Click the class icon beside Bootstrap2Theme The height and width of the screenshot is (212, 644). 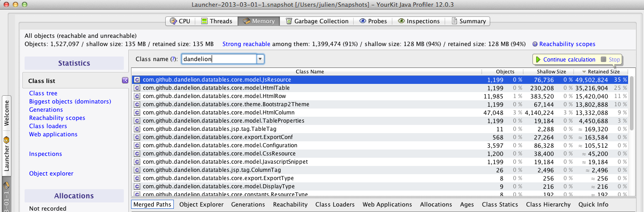137,104
